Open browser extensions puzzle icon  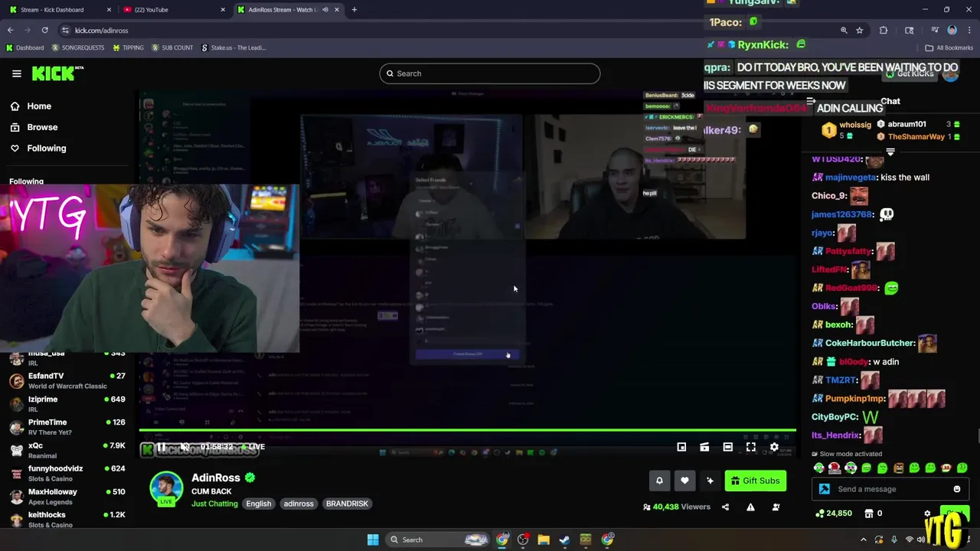click(x=884, y=30)
